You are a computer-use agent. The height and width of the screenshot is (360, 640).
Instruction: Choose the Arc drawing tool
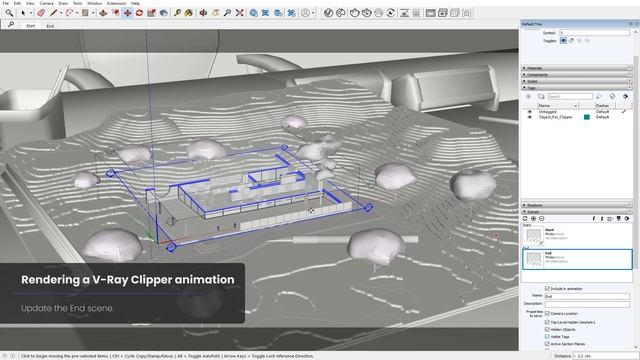click(69, 13)
